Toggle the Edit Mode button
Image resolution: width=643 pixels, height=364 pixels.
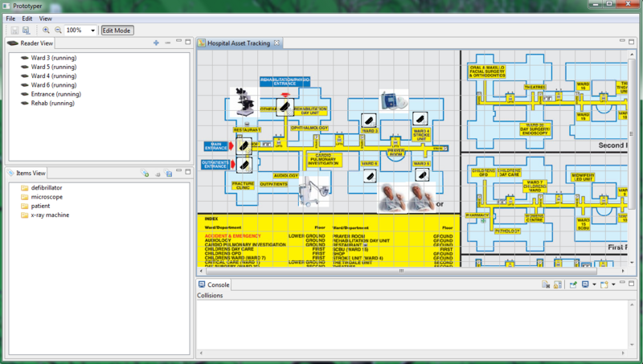(117, 30)
